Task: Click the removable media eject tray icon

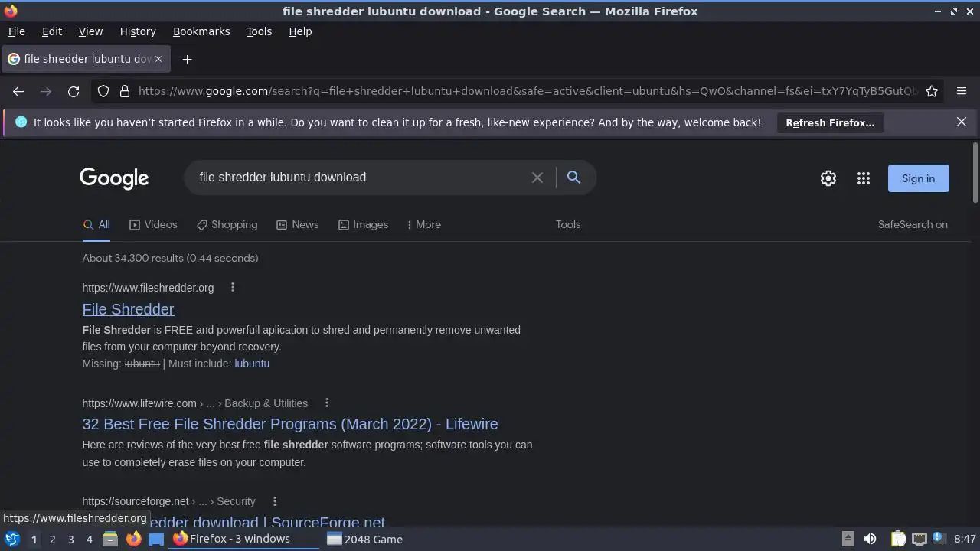Action: (848, 539)
